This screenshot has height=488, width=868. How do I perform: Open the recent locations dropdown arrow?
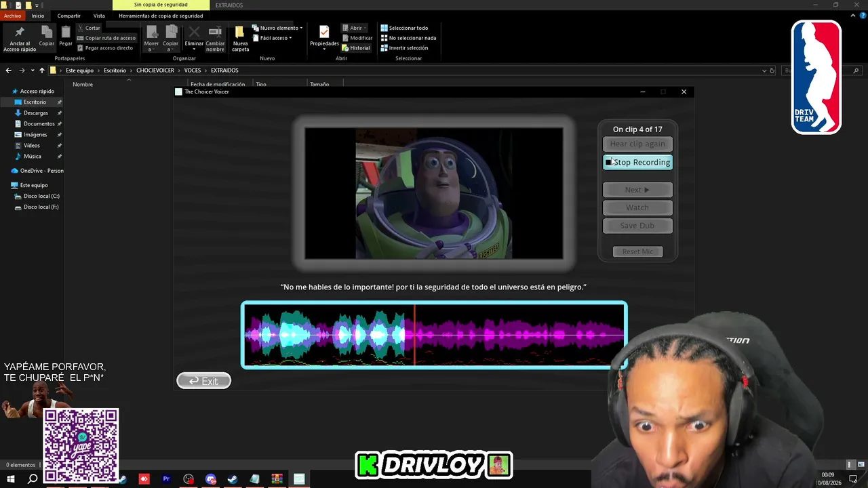coord(32,70)
